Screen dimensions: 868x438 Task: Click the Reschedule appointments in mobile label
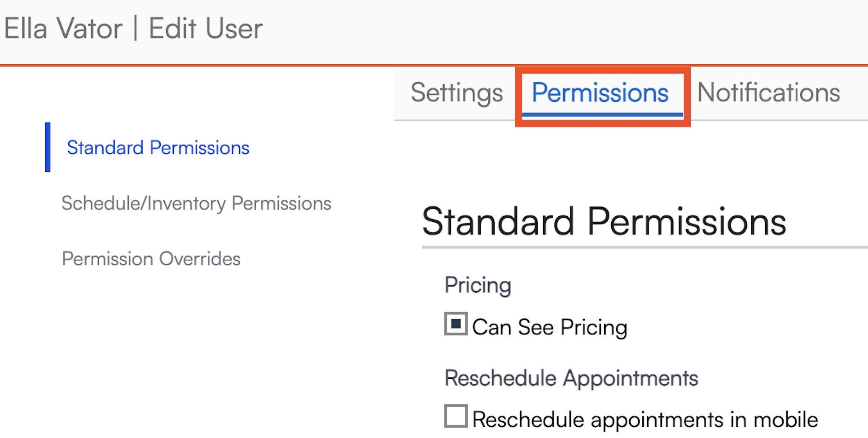click(x=645, y=420)
